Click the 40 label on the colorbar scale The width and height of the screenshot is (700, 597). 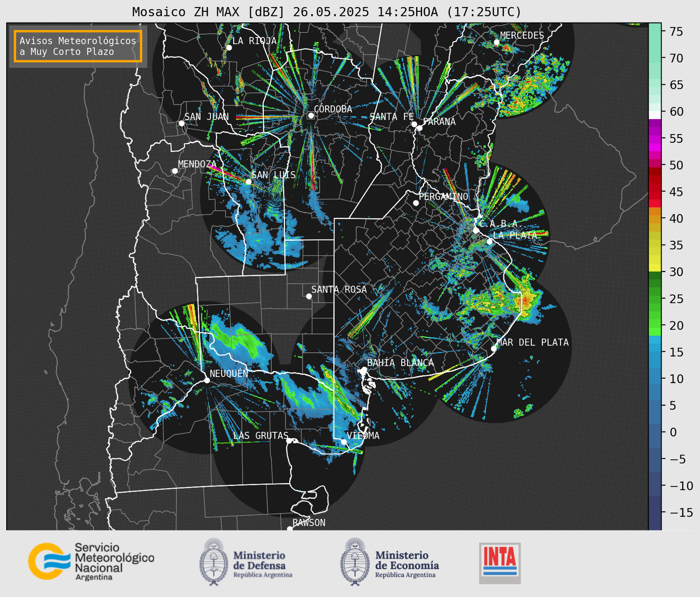coord(676,219)
